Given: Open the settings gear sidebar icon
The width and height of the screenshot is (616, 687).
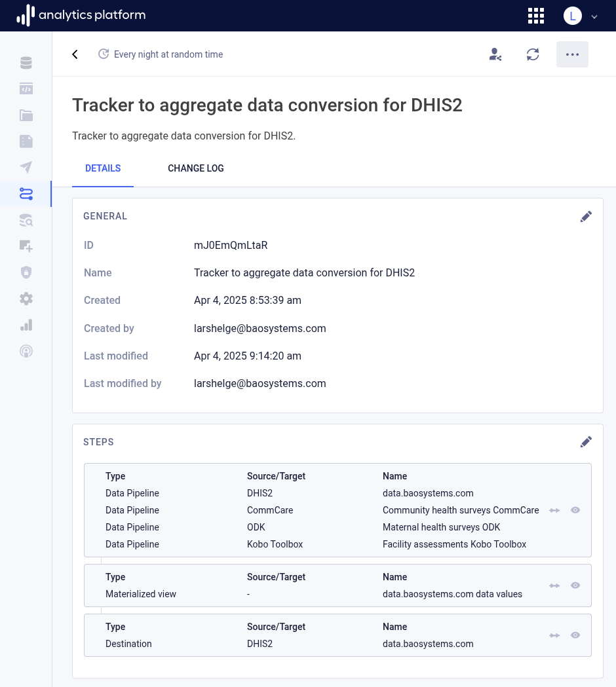Looking at the screenshot, I should (x=26, y=299).
